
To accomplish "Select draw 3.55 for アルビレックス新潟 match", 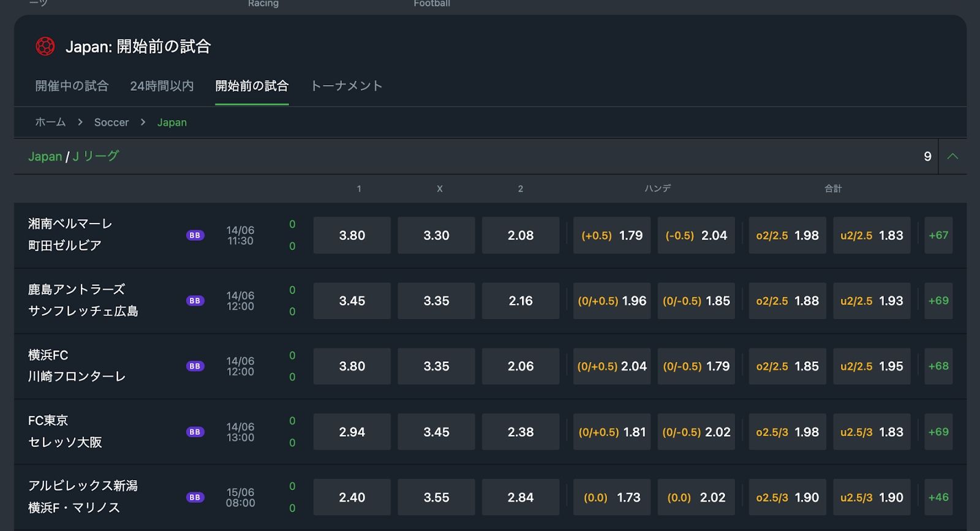I will coord(436,497).
